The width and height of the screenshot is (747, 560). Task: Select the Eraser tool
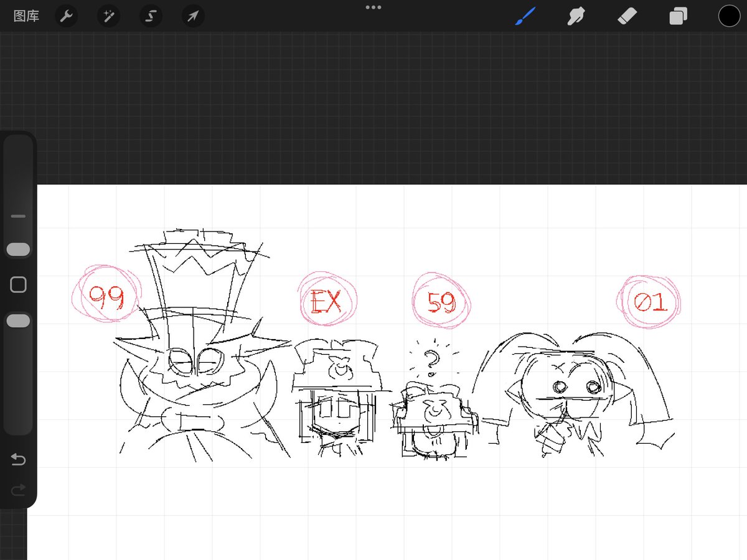click(x=627, y=16)
